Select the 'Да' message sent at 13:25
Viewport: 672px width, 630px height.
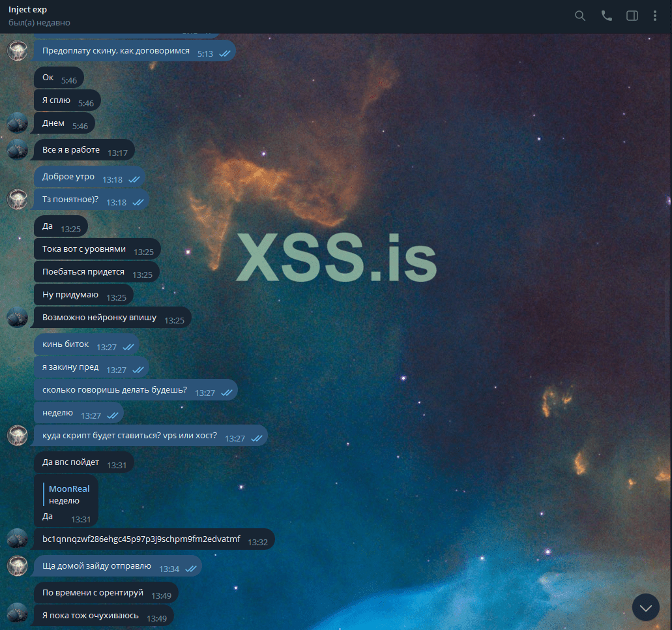coord(61,226)
